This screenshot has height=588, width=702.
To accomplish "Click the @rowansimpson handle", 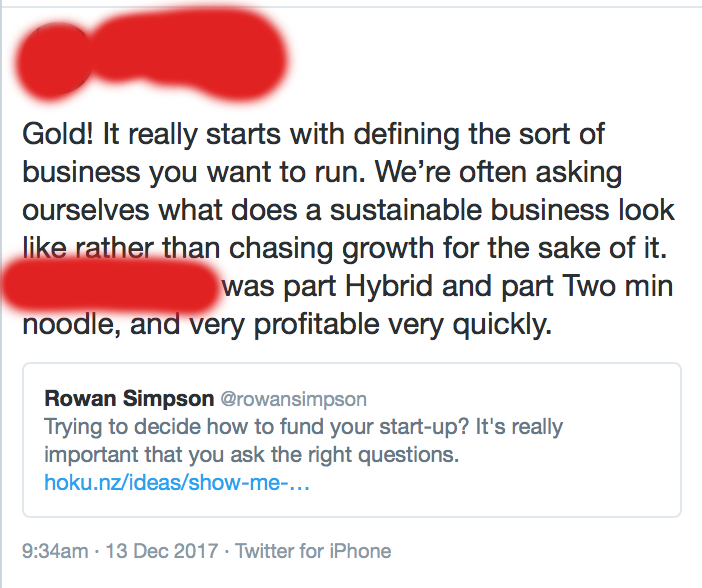I will pos(293,399).
